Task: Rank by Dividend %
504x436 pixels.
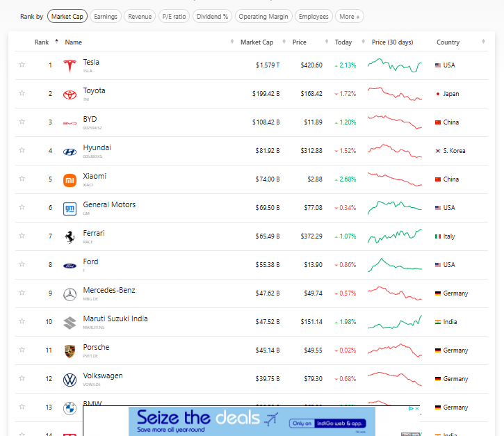Action: click(212, 17)
